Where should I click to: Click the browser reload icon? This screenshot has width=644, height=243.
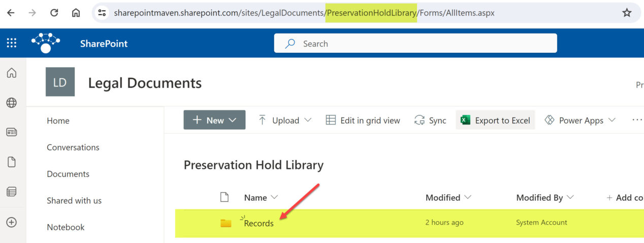tap(54, 13)
